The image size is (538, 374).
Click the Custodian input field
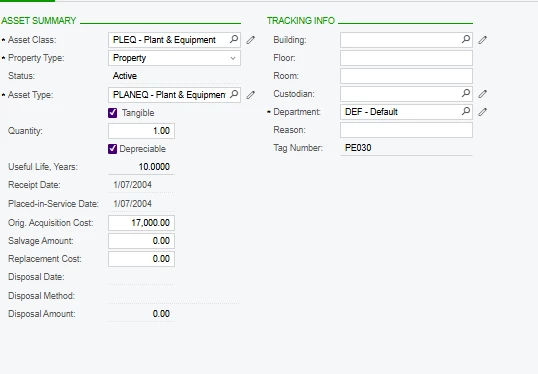click(x=406, y=94)
